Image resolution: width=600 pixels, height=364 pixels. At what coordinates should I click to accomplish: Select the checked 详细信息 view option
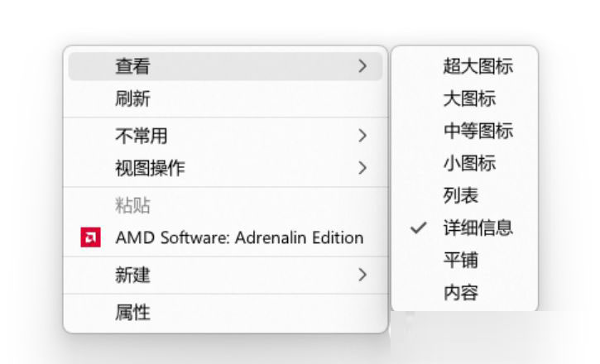coord(464,227)
